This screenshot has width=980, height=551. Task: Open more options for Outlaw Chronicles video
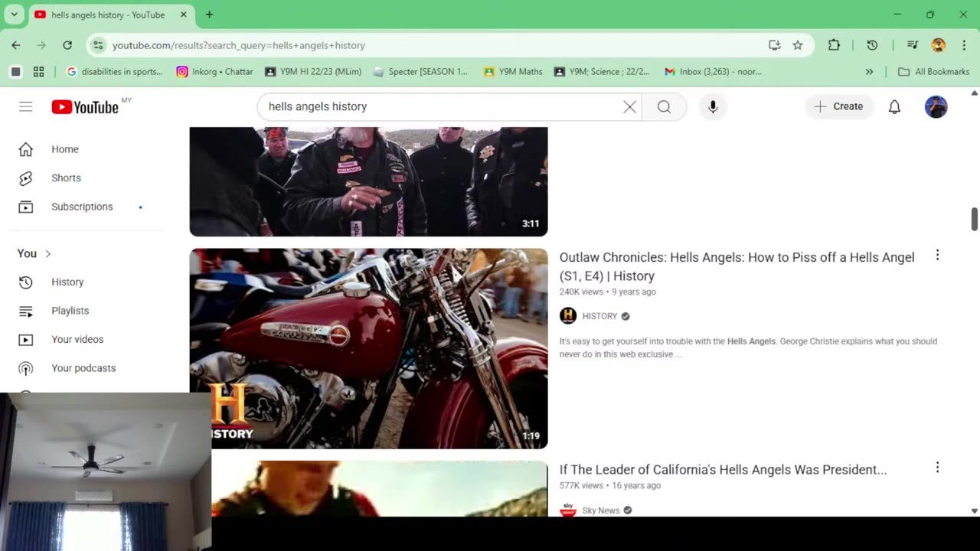(x=937, y=256)
